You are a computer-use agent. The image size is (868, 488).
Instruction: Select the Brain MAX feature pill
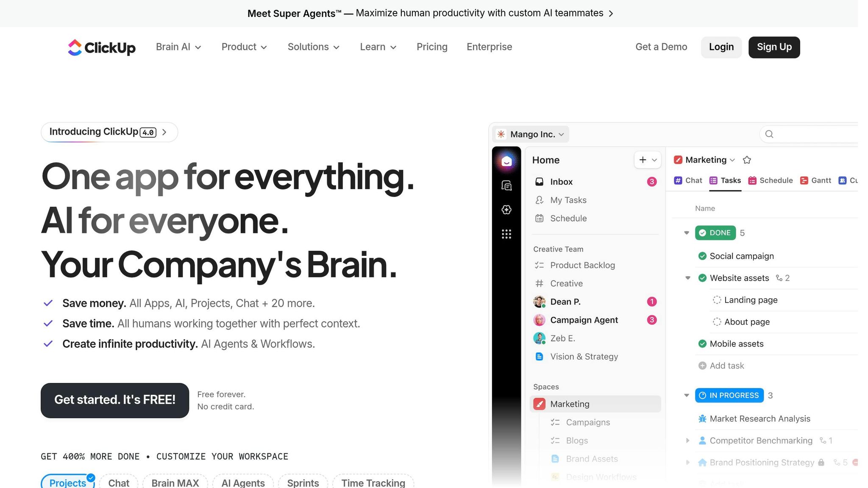(175, 482)
